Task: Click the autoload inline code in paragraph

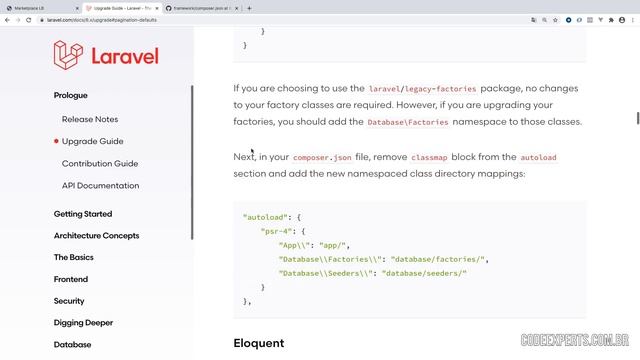Action: pos(538,158)
